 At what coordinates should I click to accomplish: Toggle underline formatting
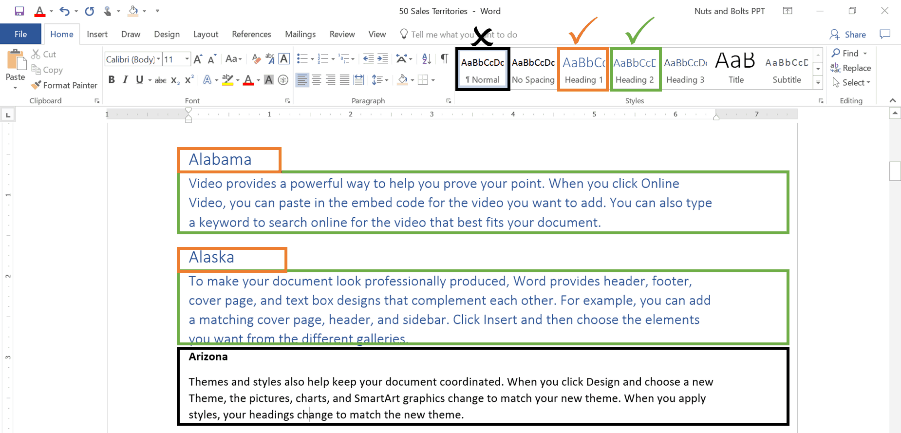click(139, 80)
